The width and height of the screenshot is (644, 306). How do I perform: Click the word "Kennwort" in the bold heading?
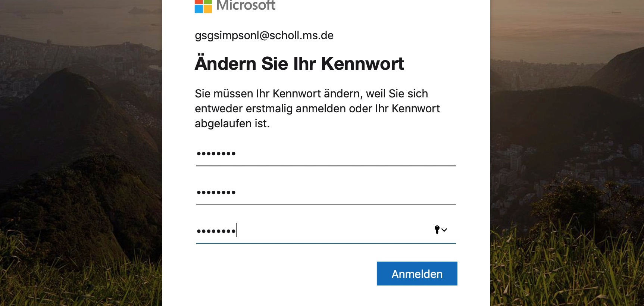[x=362, y=64]
